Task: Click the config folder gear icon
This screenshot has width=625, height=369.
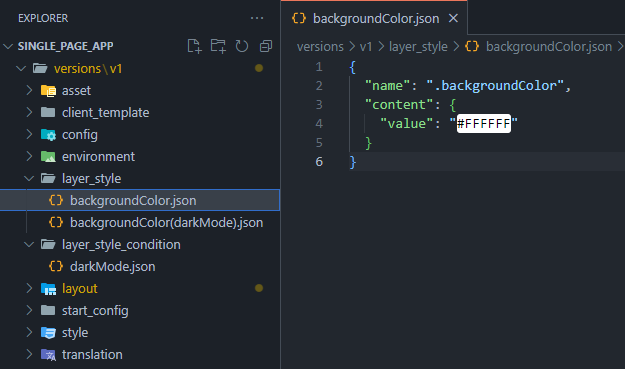Action: [48, 135]
